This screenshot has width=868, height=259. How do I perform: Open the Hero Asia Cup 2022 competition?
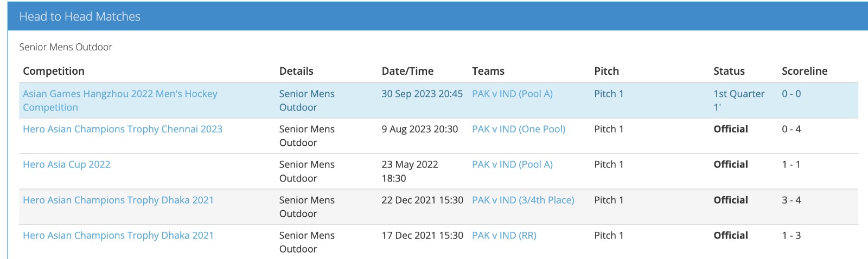pyautogui.click(x=67, y=165)
